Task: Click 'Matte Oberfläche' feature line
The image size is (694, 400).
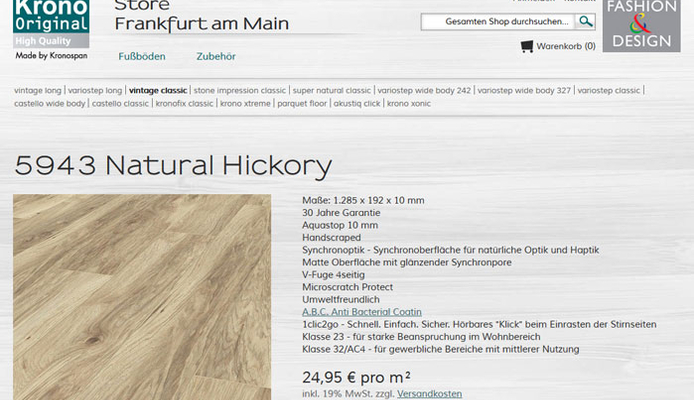Action: (x=407, y=262)
